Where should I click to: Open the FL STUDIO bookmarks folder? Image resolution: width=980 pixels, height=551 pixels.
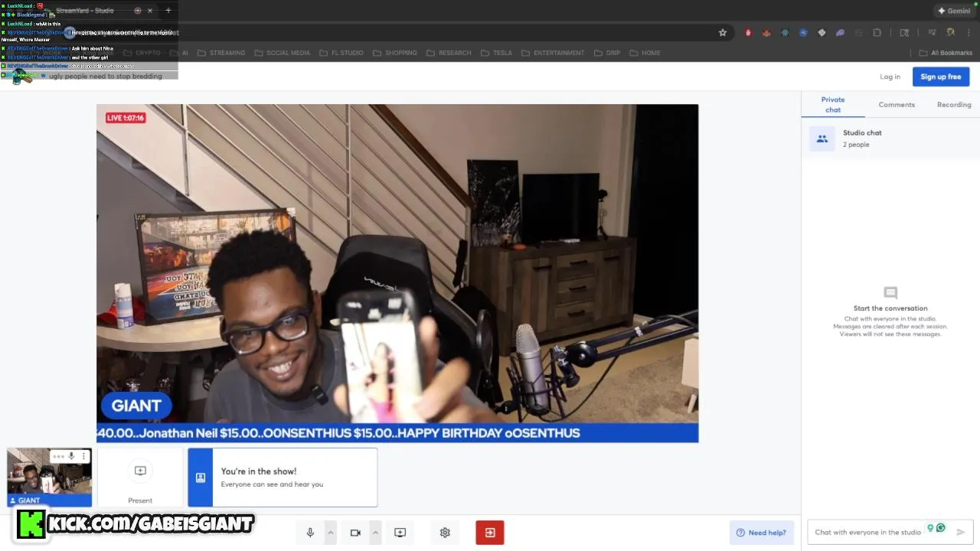pyautogui.click(x=341, y=53)
